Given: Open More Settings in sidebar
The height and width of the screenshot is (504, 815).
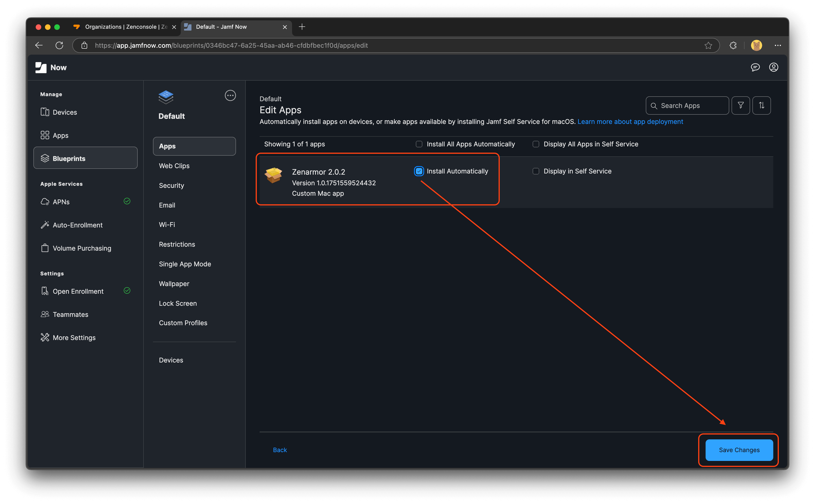Looking at the screenshot, I should click(x=74, y=337).
